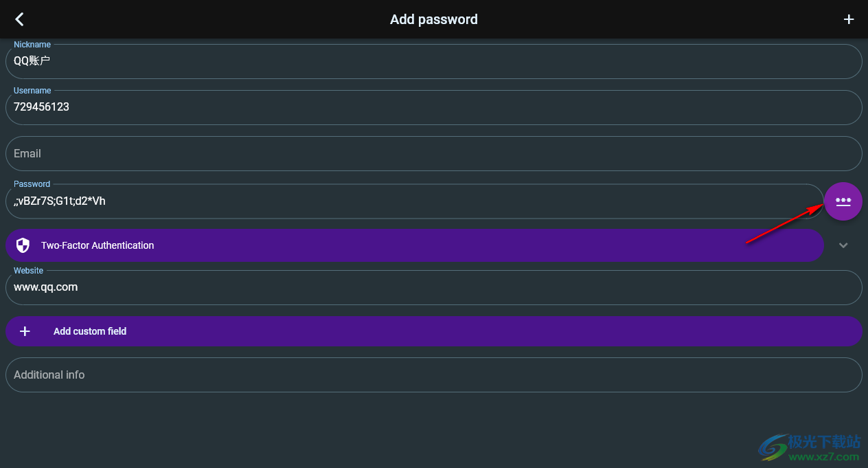Focus the Nickname field containing QQ账户
868x468 pixels.
point(434,61)
